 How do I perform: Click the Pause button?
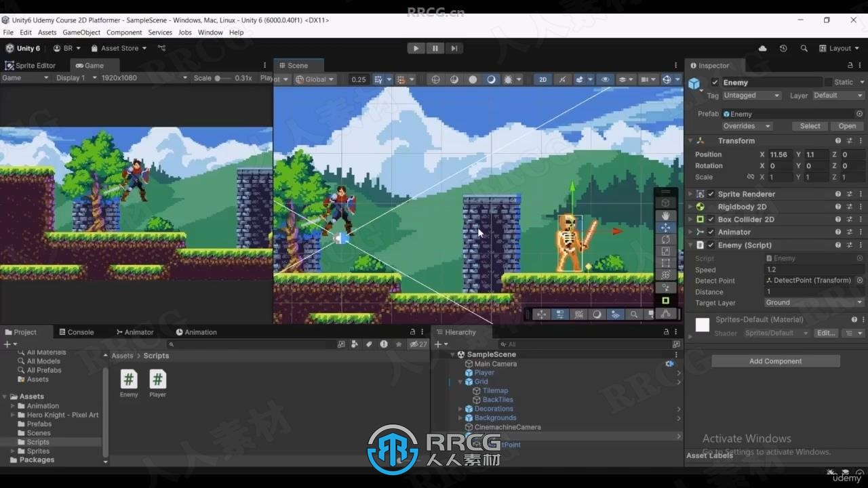click(x=435, y=48)
